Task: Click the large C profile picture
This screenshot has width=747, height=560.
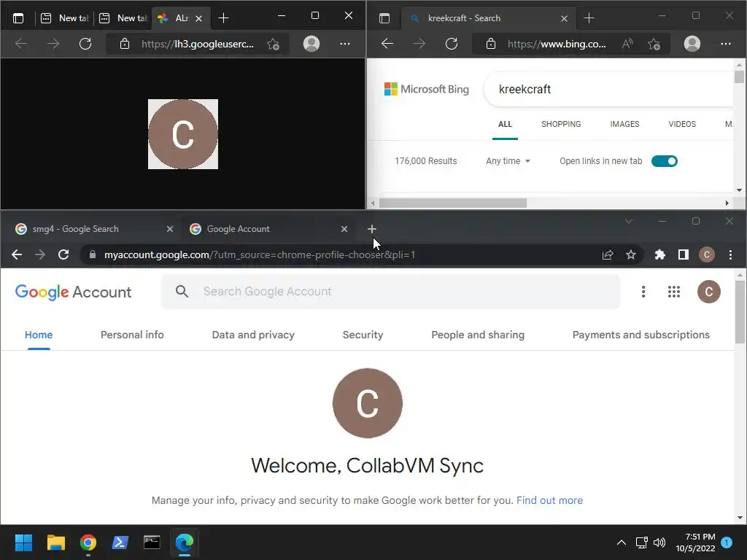Action: pos(368,402)
